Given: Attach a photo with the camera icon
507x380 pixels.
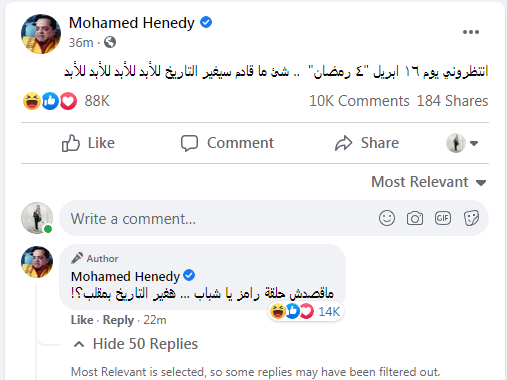Looking at the screenshot, I should [415, 218].
